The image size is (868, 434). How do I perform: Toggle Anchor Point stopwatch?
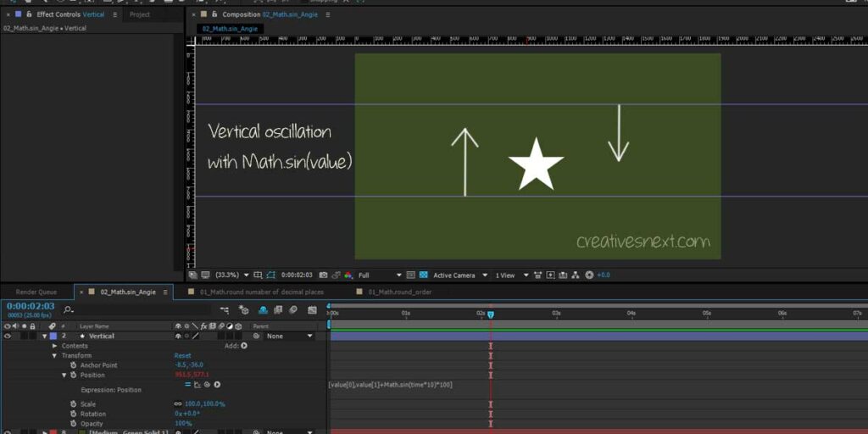(73, 365)
